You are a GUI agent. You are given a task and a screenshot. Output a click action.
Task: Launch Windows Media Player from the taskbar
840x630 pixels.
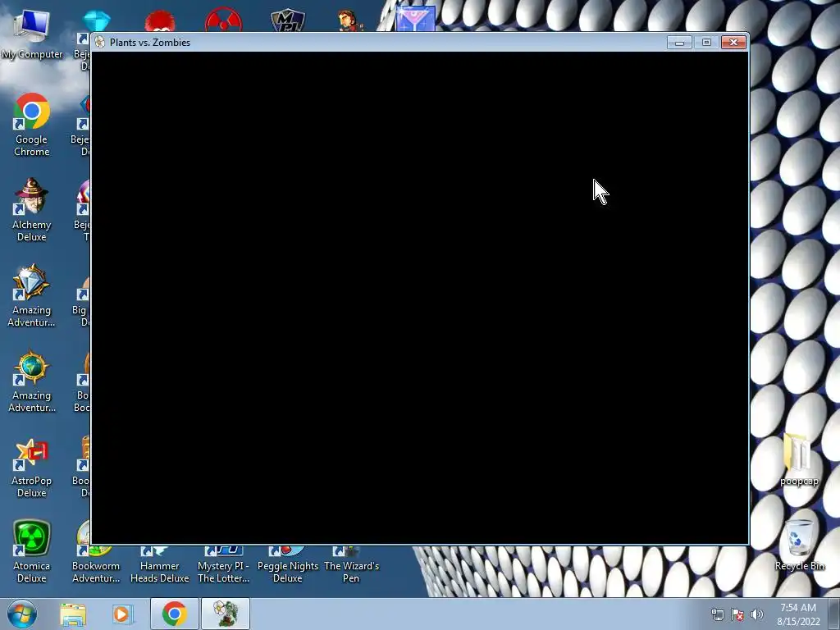pyautogui.click(x=121, y=614)
